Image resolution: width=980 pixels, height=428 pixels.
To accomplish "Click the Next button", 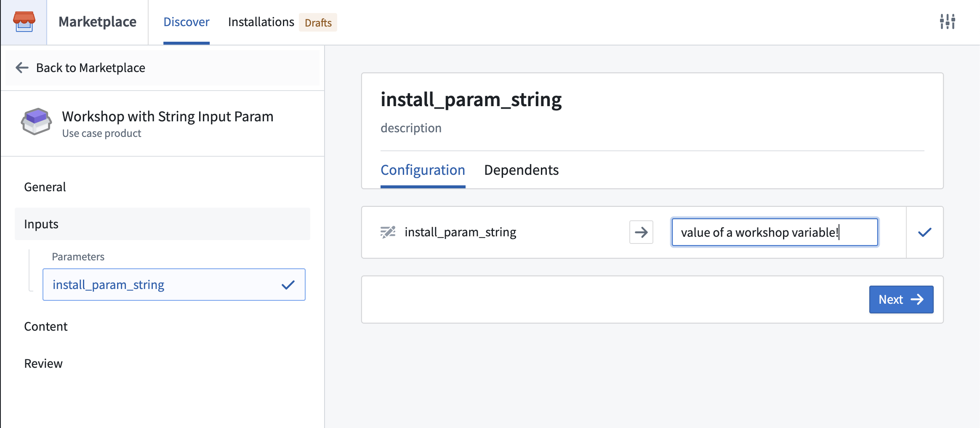I will (x=901, y=300).
